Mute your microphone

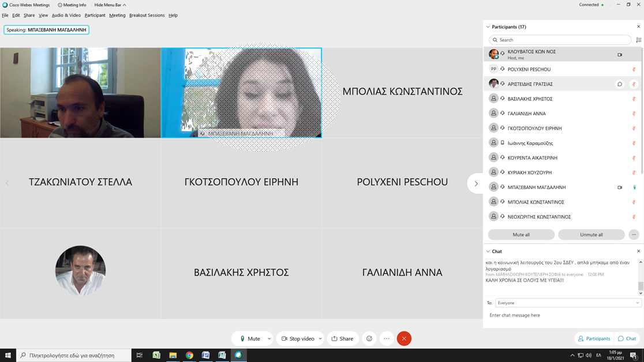tap(250, 338)
